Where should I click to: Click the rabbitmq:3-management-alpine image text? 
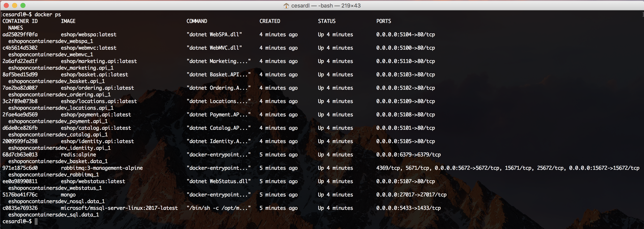click(102, 168)
